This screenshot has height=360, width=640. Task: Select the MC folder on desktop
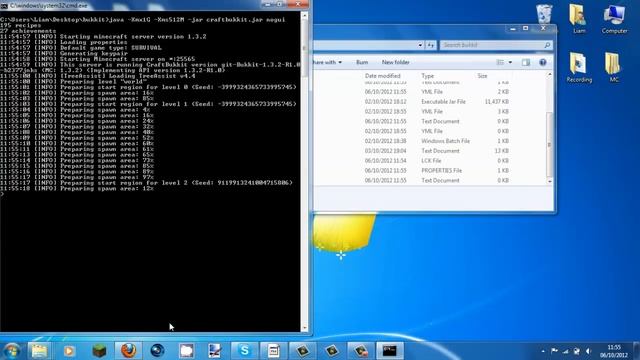pos(613,67)
